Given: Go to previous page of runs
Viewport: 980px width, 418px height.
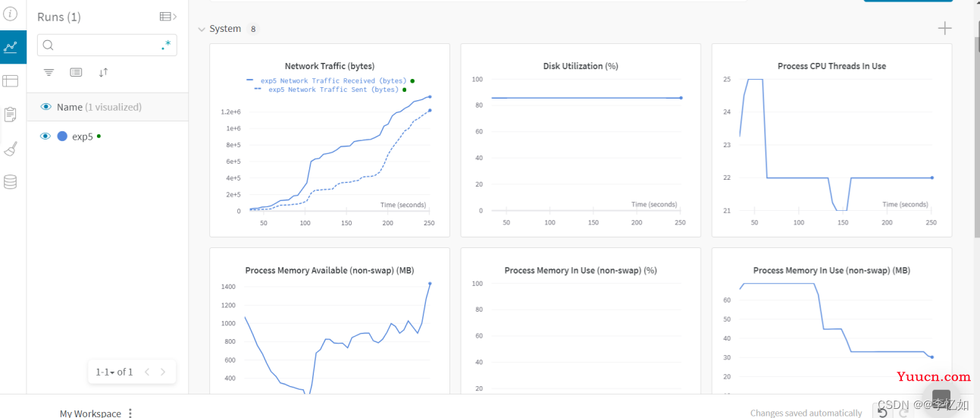Looking at the screenshot, I should click(147, 372).
